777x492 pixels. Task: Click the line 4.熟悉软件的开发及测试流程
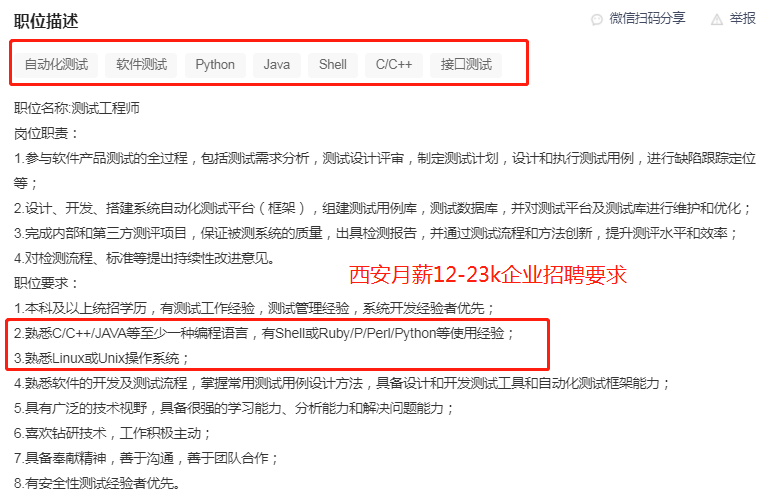tap(342, 383)
